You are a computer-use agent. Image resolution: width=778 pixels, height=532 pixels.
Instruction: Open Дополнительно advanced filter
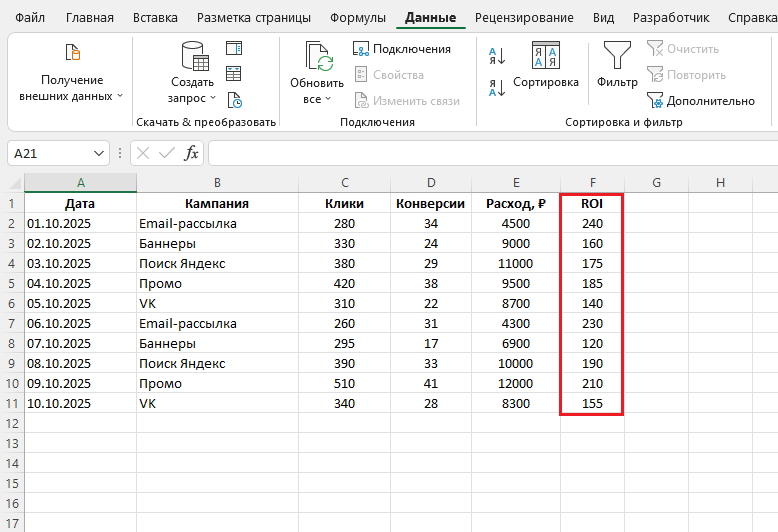700,100
